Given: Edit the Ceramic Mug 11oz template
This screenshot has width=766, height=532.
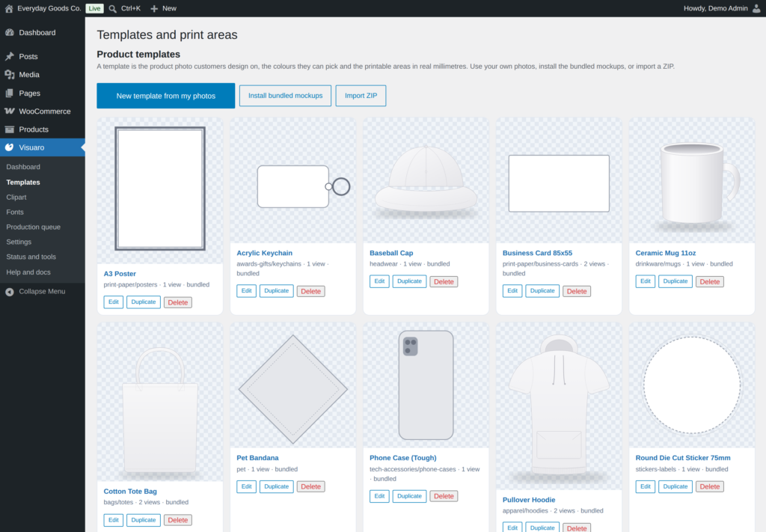Looking at the screenshot, I should pyautogui.click(x=646, y=281).
